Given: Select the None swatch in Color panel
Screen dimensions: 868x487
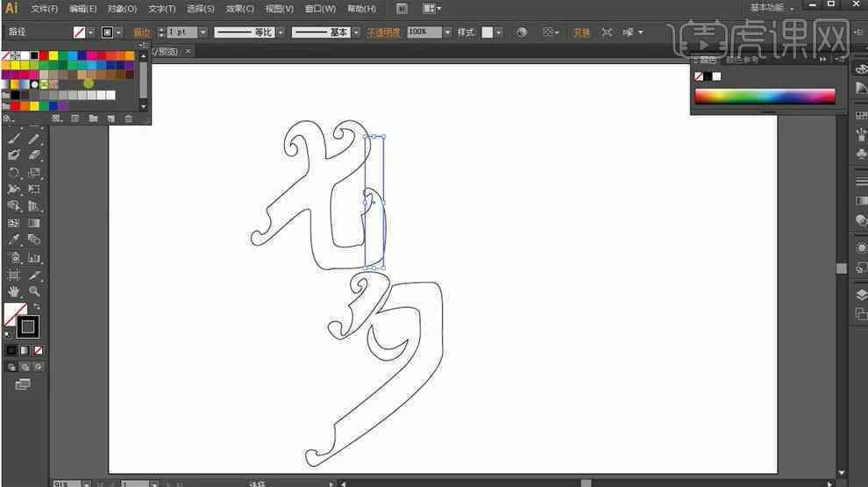Looking at the screenshot, I should [x=699, y=76].
